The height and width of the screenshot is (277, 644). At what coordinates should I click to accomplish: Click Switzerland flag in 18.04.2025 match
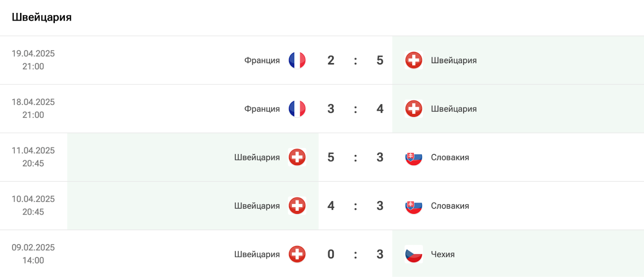[x=413, y=109]
